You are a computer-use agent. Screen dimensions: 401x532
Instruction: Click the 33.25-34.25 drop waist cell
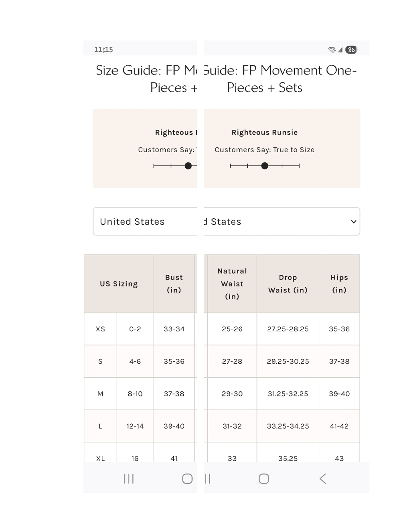(x=288, y=426)
